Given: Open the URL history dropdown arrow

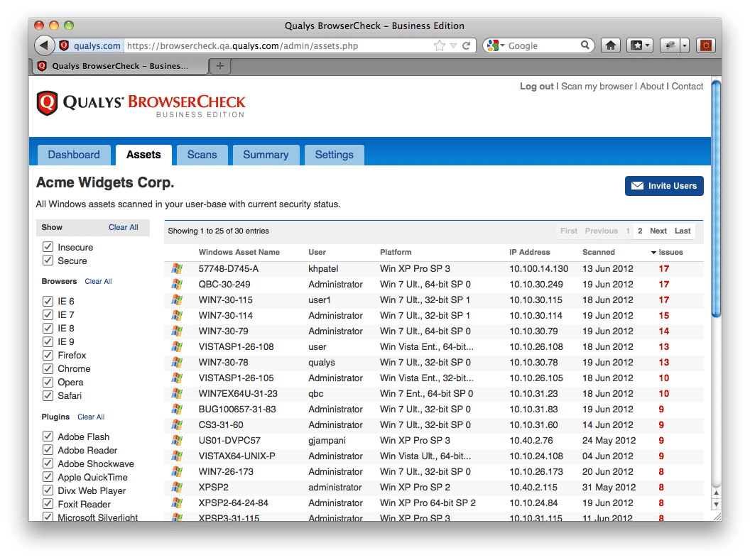Looking at the screenshot, I should click(453, 46).
